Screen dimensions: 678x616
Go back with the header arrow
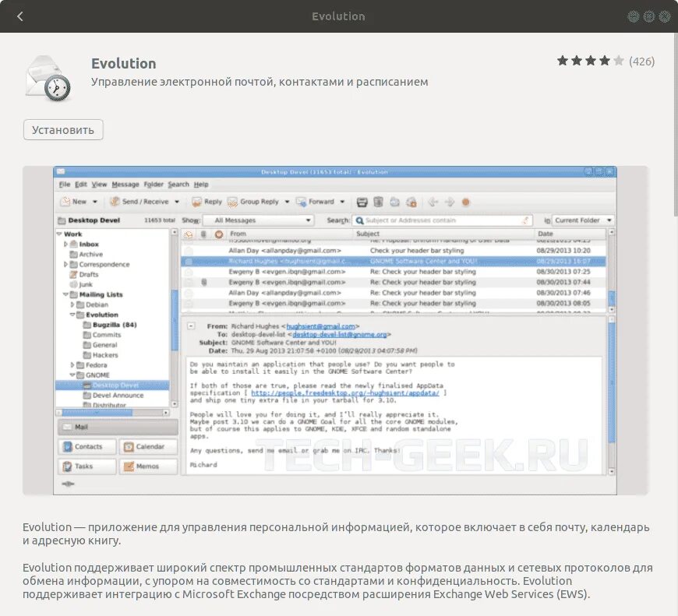click(x=20, y=16)
